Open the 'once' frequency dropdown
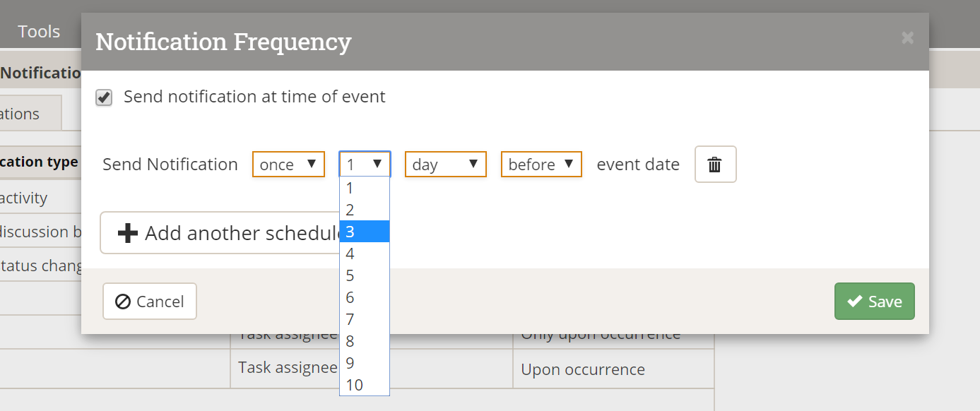 (288, 165)
